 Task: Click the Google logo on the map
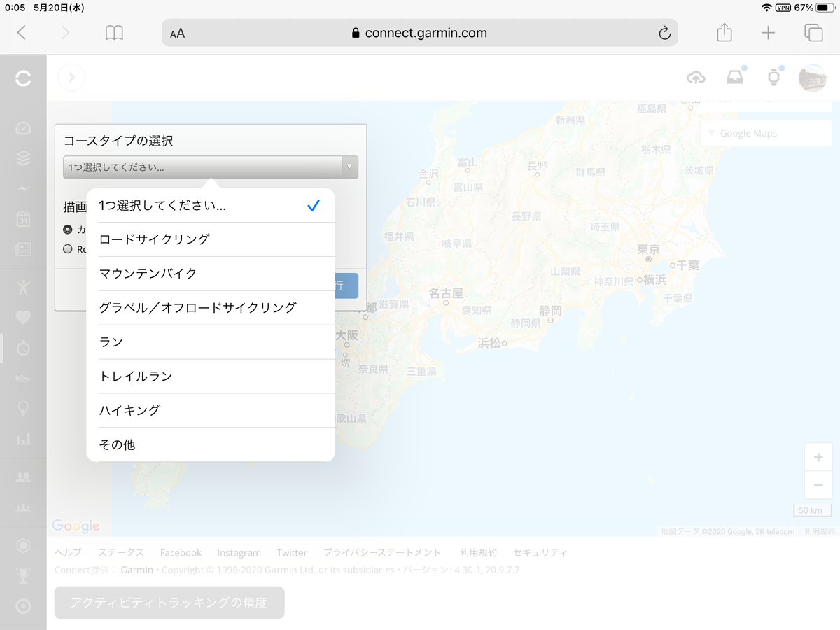pyautogui.click(x=76, y=526)
